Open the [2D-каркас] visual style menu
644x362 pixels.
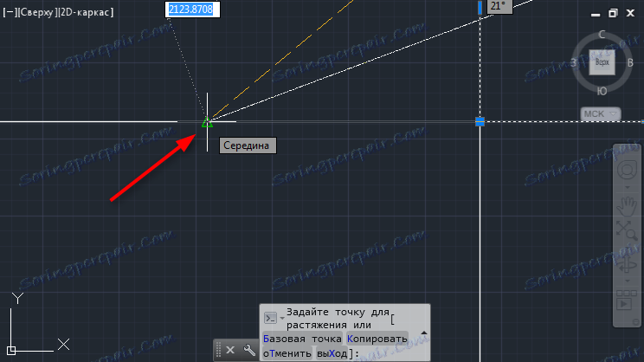pyautogui.click(x=86, y=12)
